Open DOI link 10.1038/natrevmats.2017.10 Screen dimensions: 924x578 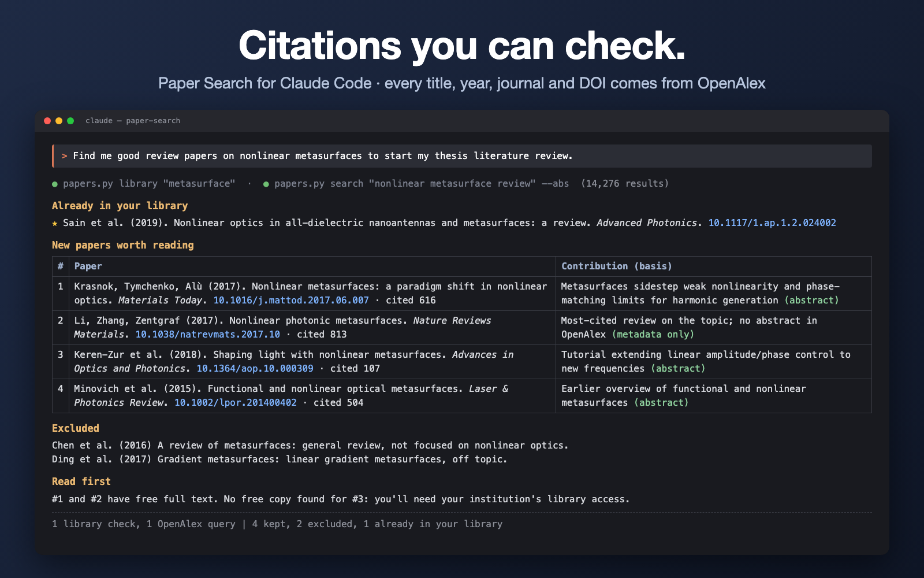208,335
